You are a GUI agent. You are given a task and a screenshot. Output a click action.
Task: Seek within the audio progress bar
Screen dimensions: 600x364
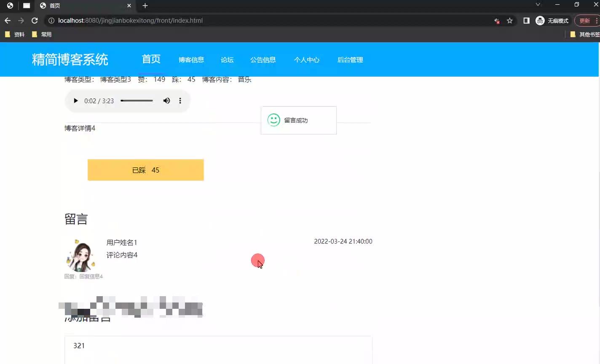(137, 101)
